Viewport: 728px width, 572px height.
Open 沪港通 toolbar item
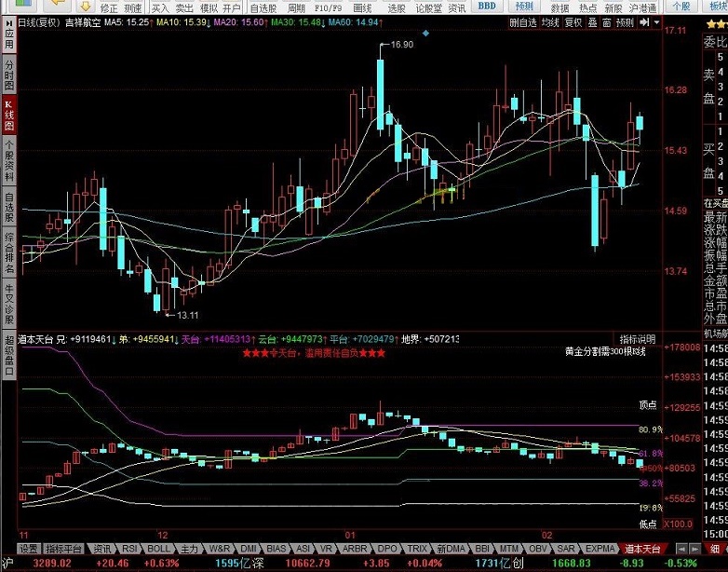(643, 7)
